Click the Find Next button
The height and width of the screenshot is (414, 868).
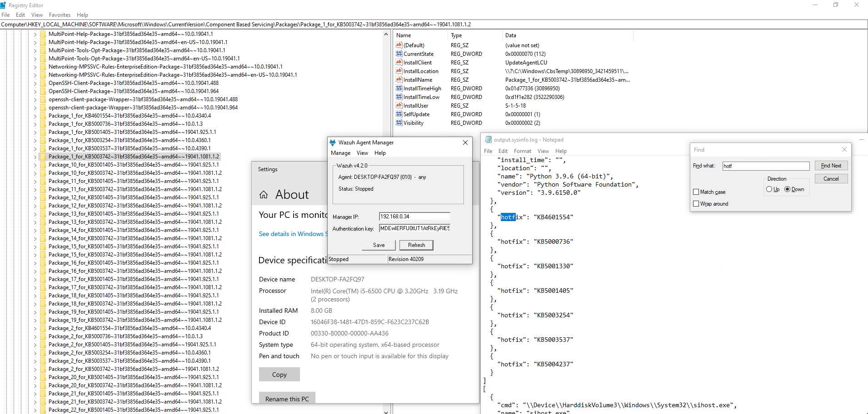coord(831,165)
